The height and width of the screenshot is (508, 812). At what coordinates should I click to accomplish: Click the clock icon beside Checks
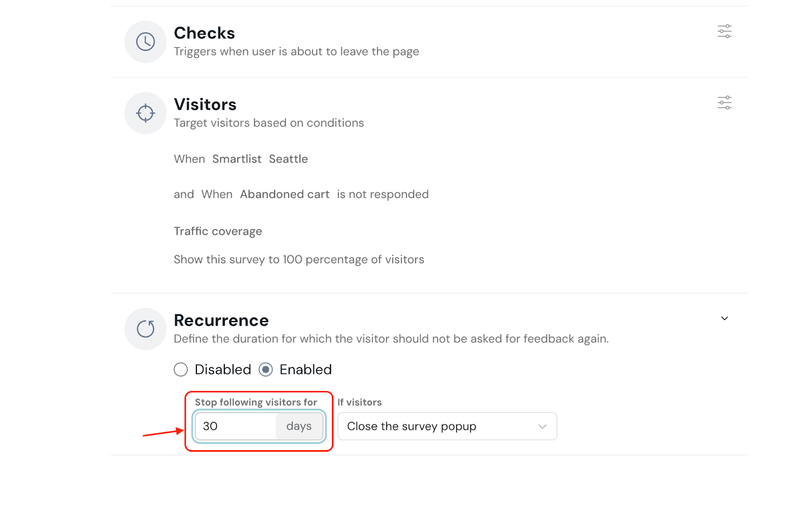click(x=146, y=42)
